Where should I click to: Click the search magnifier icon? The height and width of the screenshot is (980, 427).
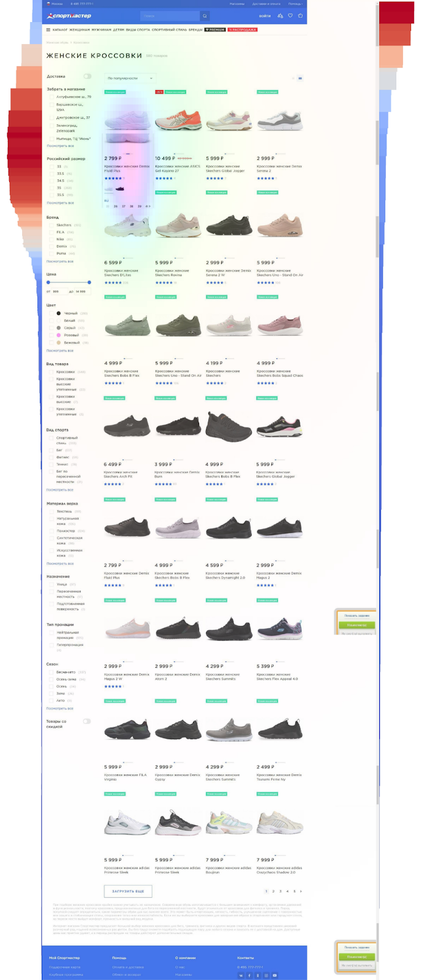click(x=205, y=16)
